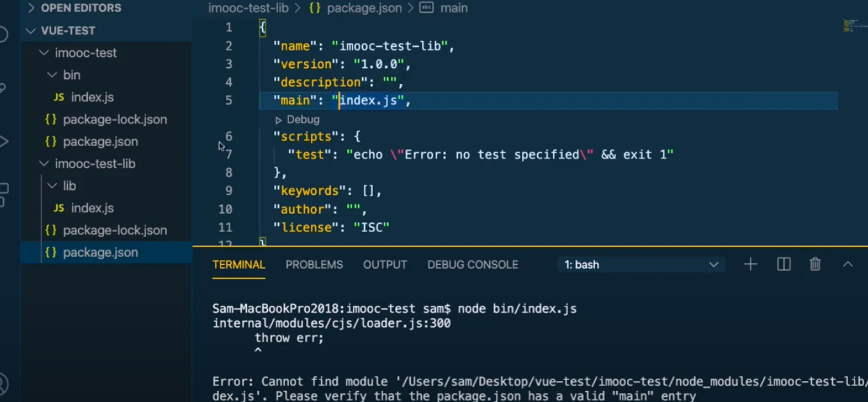Image resolution: width=868 pixels, height=402 pixels.
Task: Click the braces icon of imooc-test package.json
Action: point(51,142)
